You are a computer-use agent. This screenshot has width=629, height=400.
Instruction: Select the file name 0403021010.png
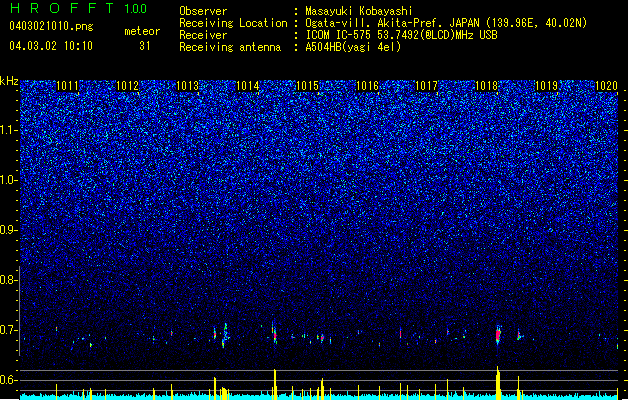pyautogui.click(x=51, y=26)
